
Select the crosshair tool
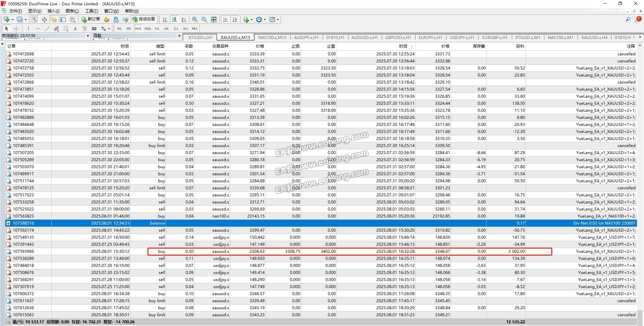16,29
